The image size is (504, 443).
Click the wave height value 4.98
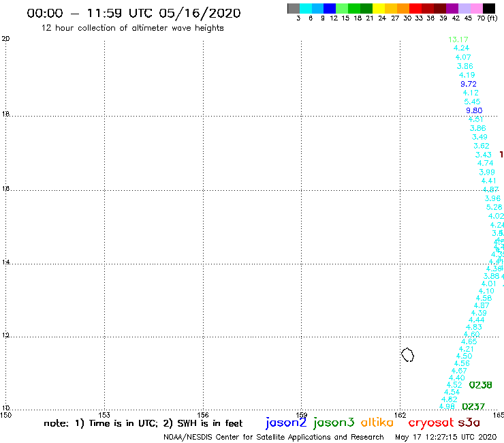coord(447,407)
